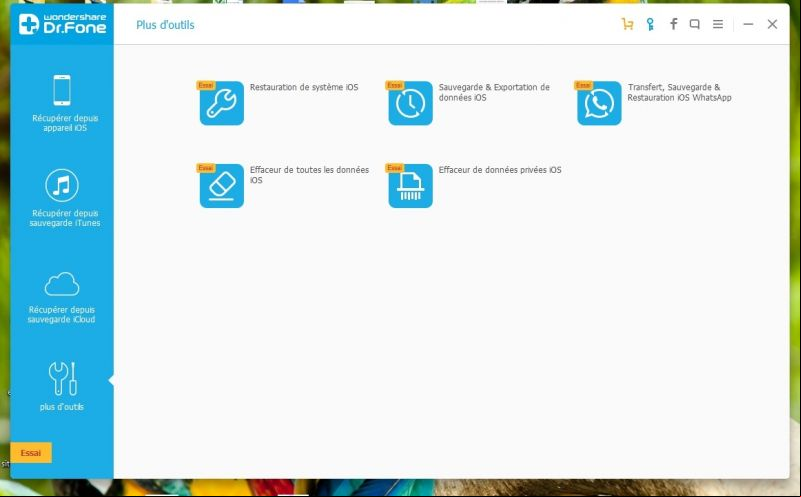The width and height of the screenshot is (801, 497).
Task: Click the Récupérer depuis appareil iOS label
Action: coord(65,123)
